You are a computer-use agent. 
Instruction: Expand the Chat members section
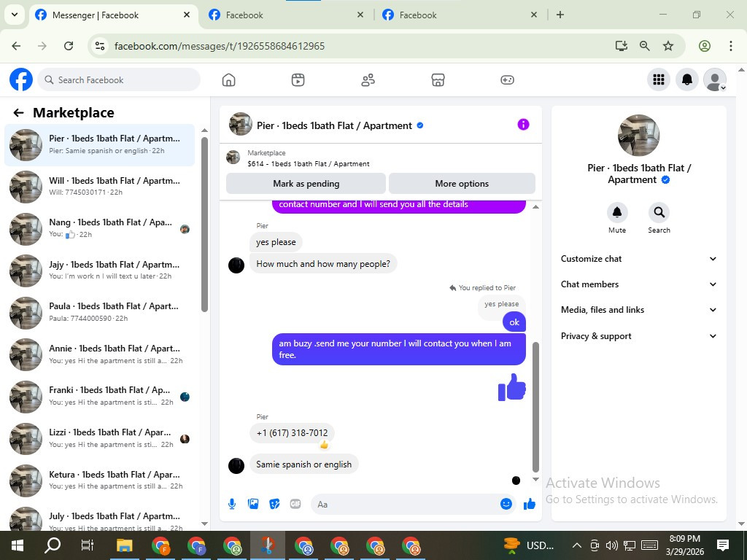[x=638, y=284]
